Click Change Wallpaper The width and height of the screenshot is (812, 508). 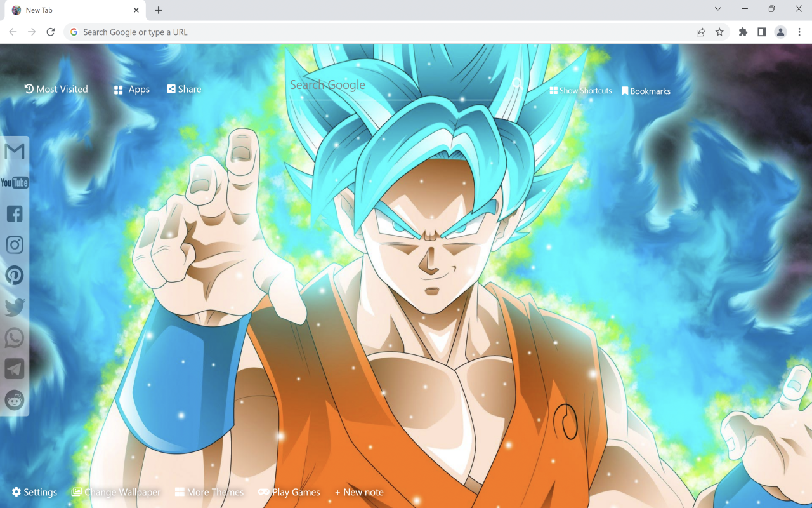[116, 492]
